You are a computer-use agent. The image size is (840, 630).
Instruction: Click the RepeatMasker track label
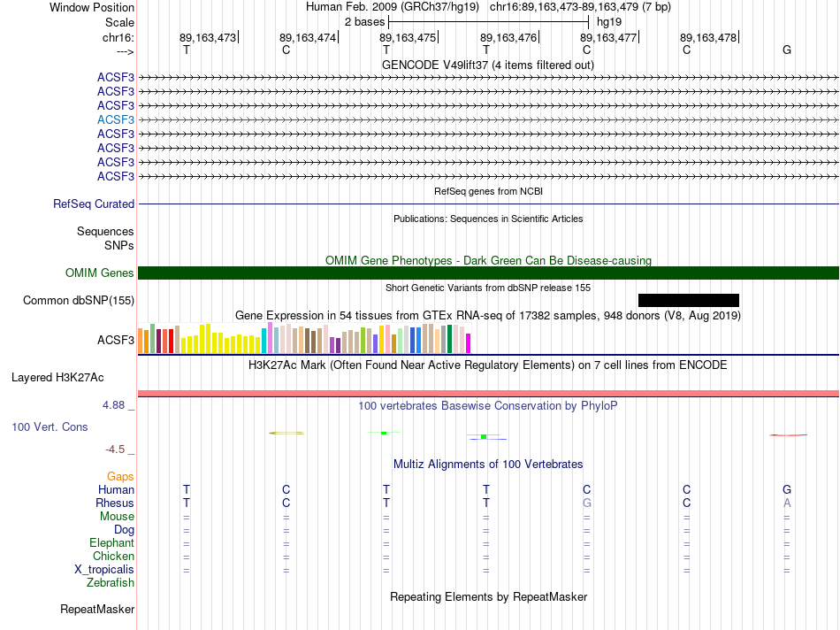97,609
